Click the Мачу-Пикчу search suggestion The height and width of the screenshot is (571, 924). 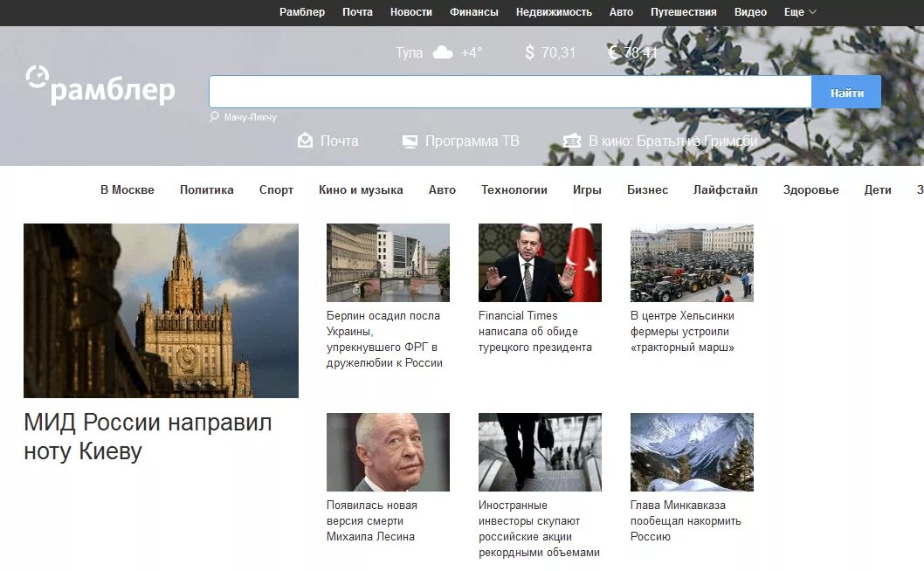point(250,117)
